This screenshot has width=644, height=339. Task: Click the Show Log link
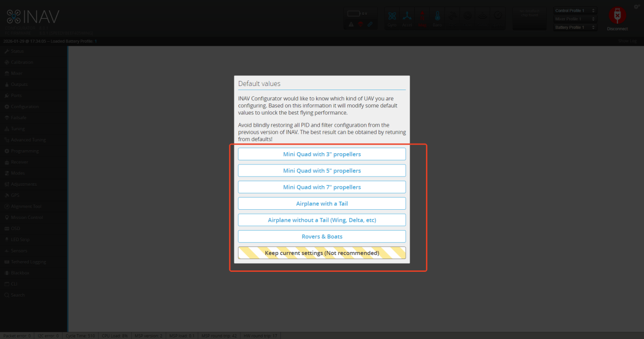coord(627,41)
